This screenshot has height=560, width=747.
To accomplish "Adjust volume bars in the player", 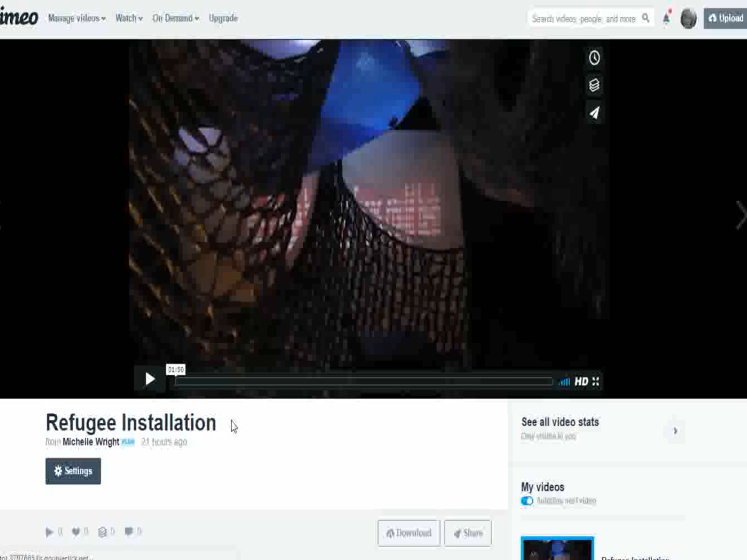I will 564,382.
